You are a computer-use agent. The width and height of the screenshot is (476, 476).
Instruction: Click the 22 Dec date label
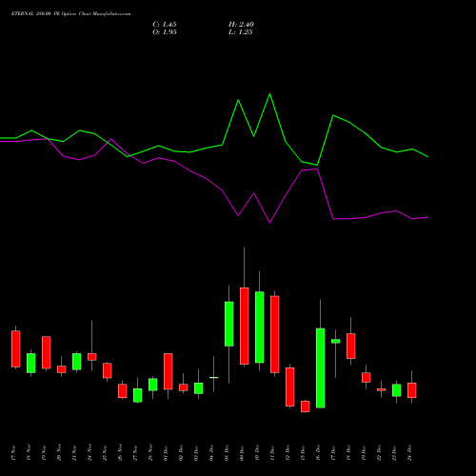[x=379, y=452]
